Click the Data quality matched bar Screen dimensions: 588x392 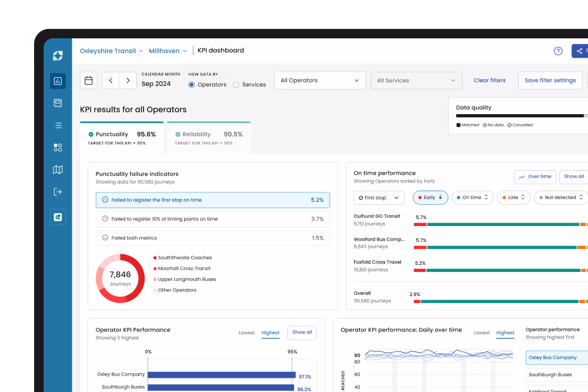520,115
